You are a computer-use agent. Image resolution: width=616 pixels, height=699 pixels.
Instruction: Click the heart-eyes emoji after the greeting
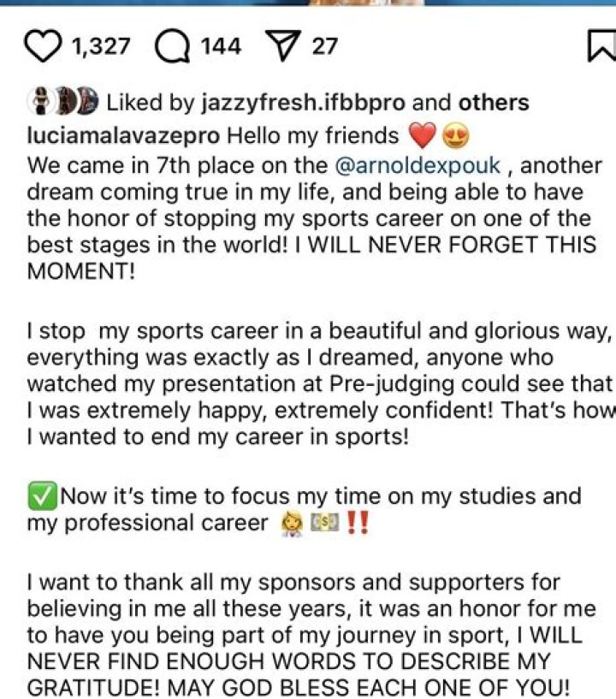point(455,136)
